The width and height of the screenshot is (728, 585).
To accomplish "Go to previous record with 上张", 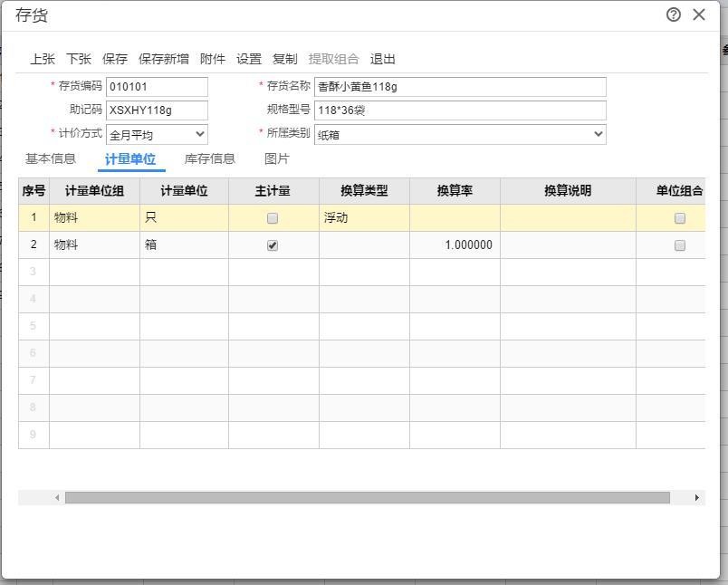I will (43, 59).
